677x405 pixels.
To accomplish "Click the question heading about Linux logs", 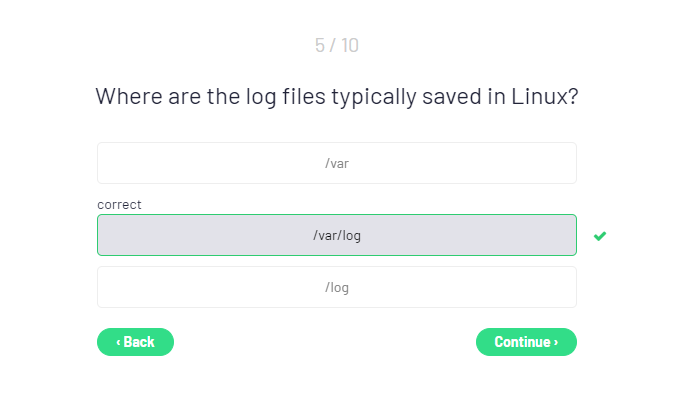I will (x=337, y=97).
